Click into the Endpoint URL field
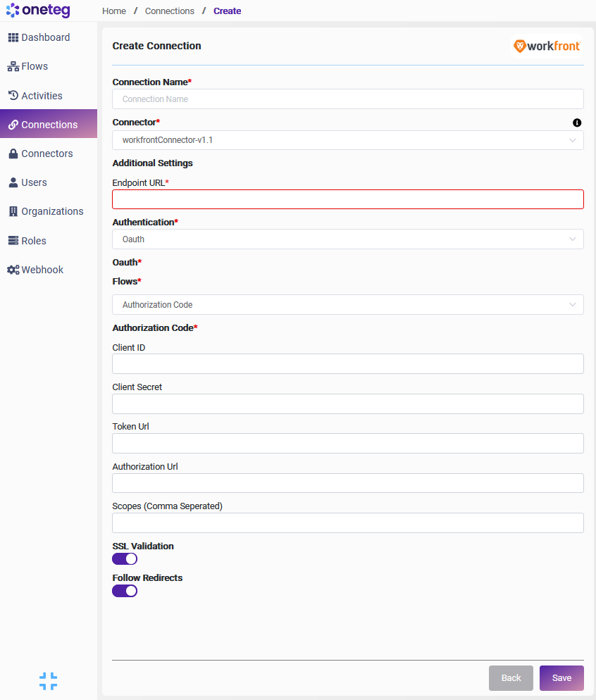This screenshot has height=700, width=596. click(x=348, y=199)
